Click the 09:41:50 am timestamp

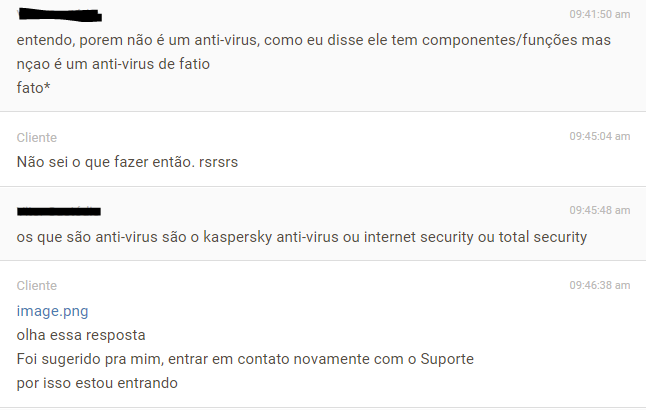(599, 14)
